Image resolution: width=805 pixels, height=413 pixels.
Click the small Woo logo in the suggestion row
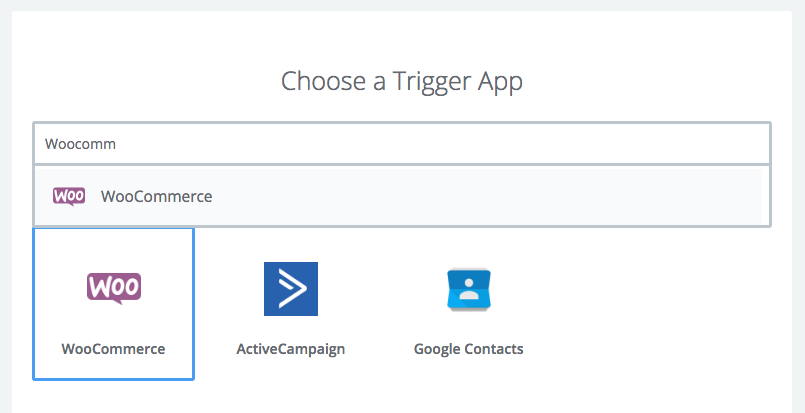(69, 196)
